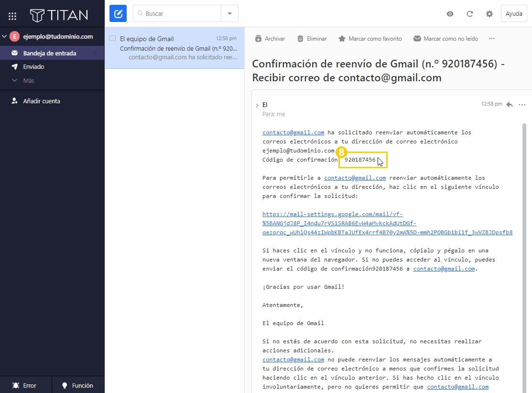The width and height of the screenshot is (532, 393).
Task: Open the compose new email button
Action: 118,13
